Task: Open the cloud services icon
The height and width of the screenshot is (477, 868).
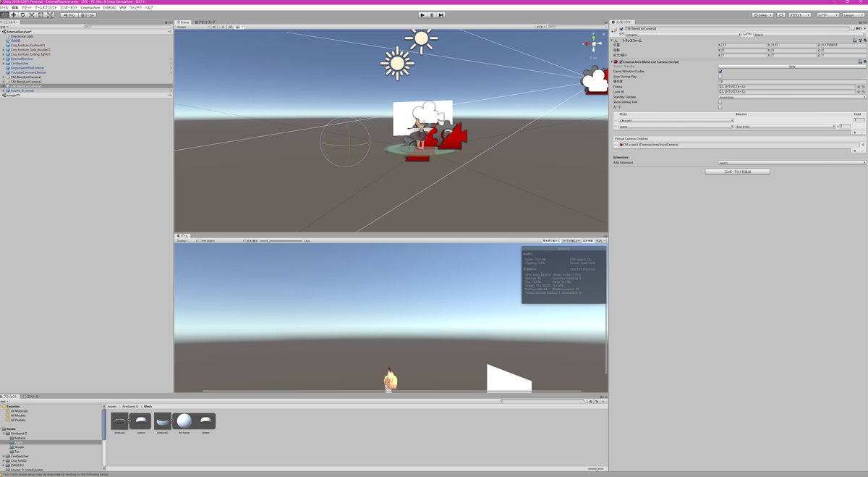Action: pos(781,15)
